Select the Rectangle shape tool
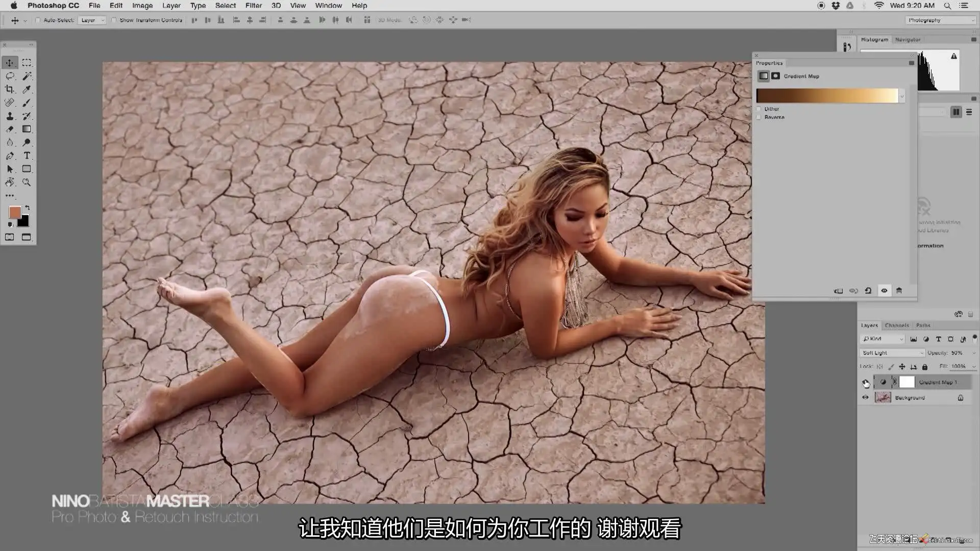The height and width of the screenshot is (551, 980). click(x=27, y=169)
